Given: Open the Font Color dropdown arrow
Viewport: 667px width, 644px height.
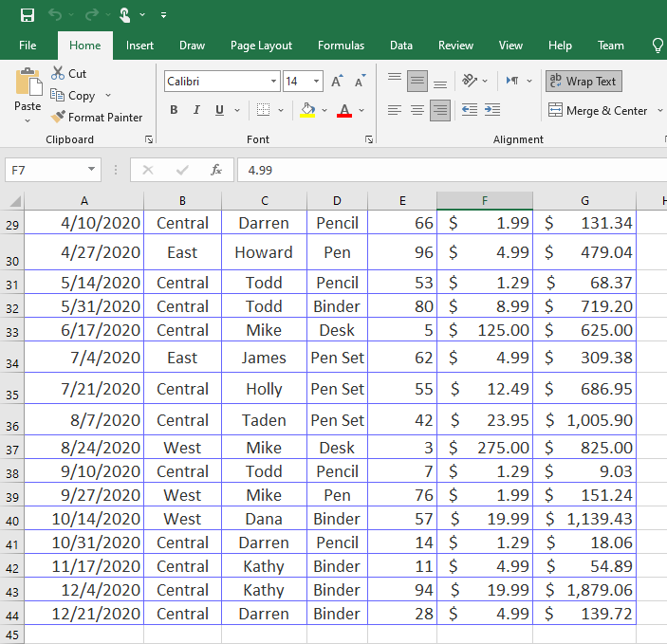Looking at the screenshot, I should pos(361,110).
